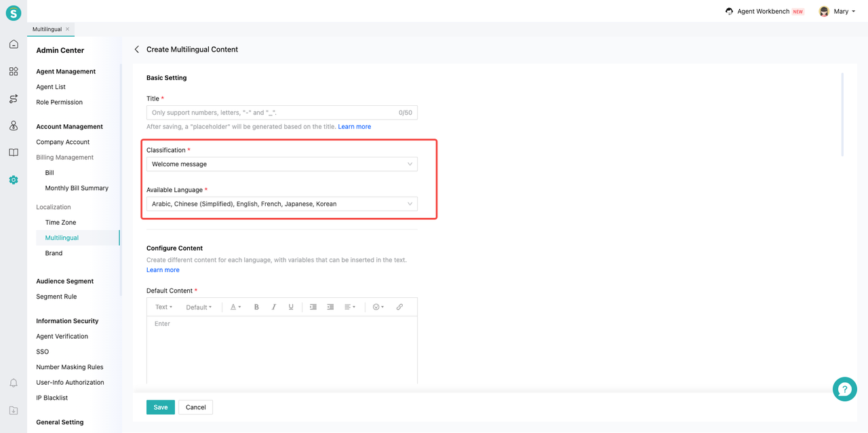Open Number Masking Rules
868x433 pixels.
70,367
